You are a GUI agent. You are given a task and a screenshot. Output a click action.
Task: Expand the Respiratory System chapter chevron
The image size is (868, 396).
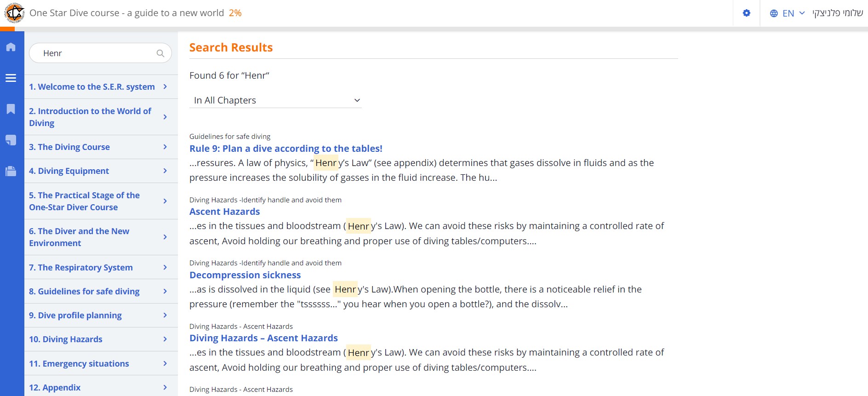pos(165,268)
